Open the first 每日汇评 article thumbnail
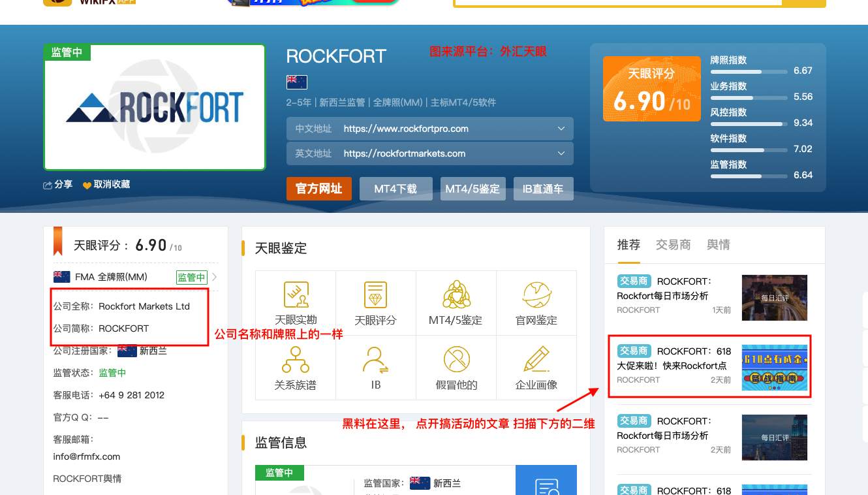This screenshot has width=868, height=495. tap(775, 297)
